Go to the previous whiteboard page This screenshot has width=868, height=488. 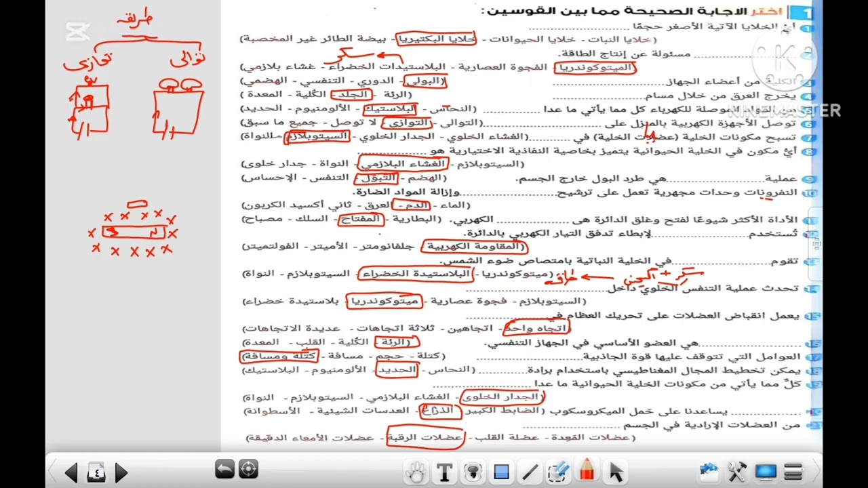coord(71,472)
